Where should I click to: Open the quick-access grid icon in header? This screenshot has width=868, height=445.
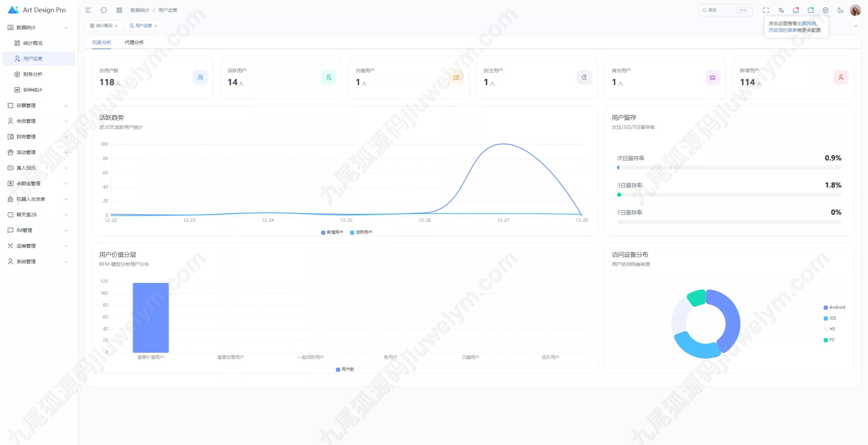pos(119,10)
